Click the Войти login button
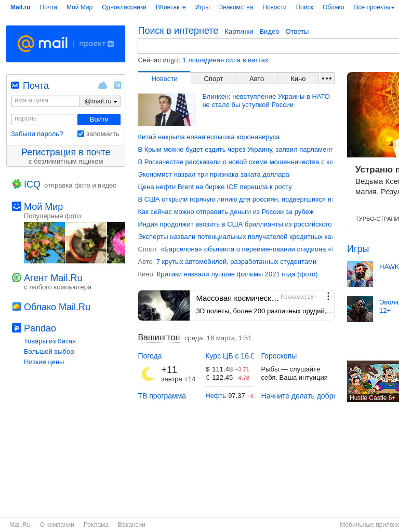The width and height of the screenshot is (399, 532). tap(99, 119)
